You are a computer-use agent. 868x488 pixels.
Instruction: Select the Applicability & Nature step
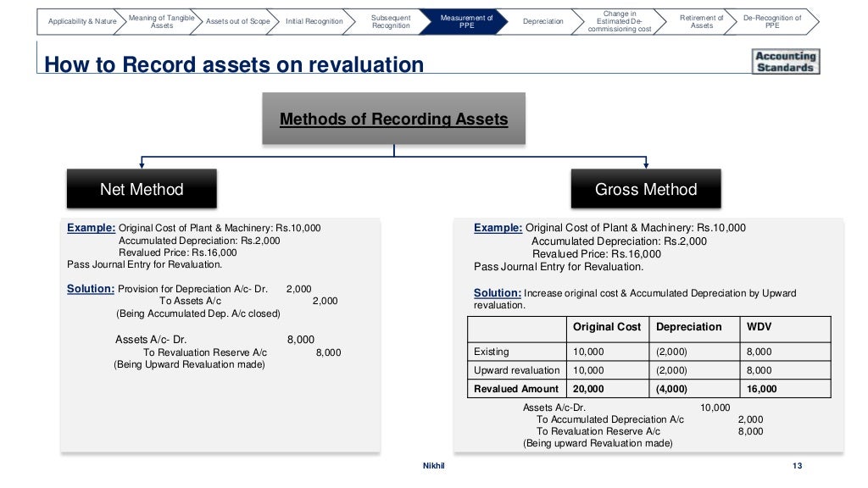pyautogui.click(x=82, y=21)
